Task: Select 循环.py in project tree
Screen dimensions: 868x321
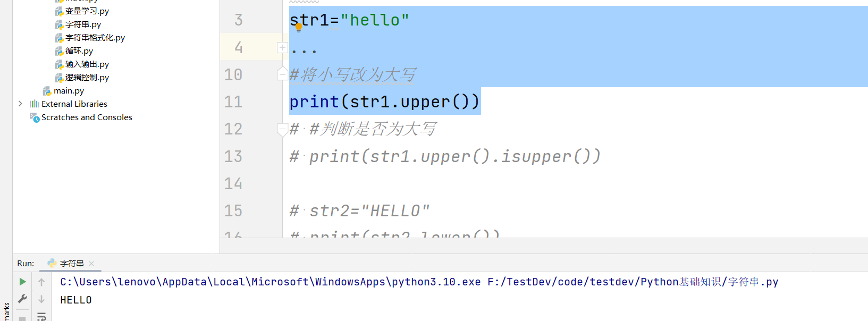Action: 79,51
